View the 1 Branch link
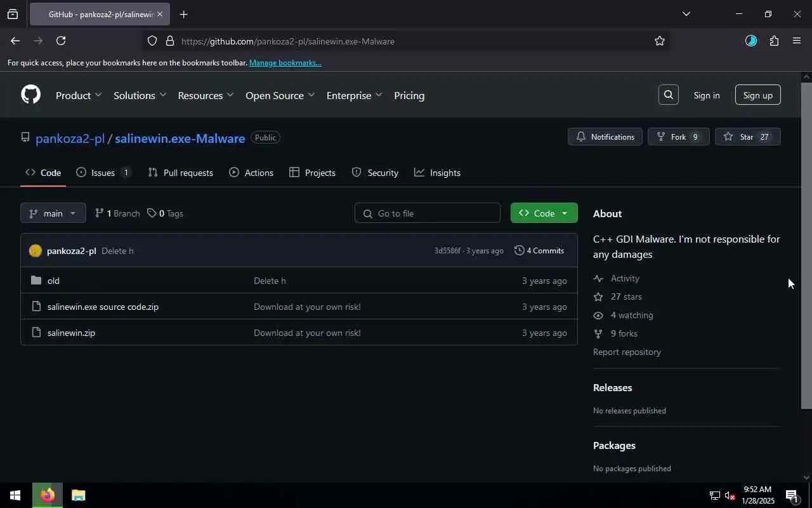This screenshot has height=508, width=812. click(x=117, y=213)
